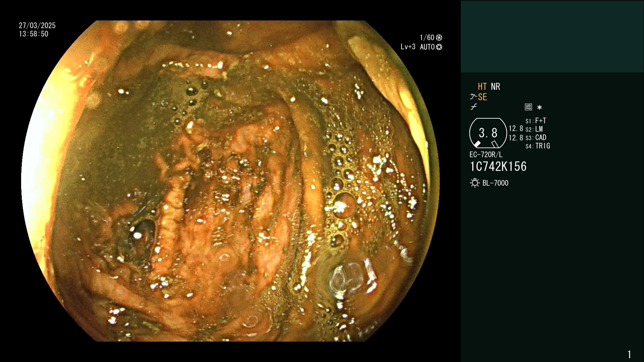Click the tone curve icon below SE

click(474, 107)
